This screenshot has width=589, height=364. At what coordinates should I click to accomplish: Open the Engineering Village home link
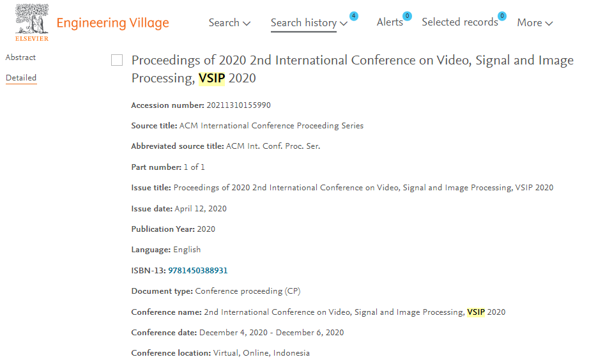[x=112, y=23]
